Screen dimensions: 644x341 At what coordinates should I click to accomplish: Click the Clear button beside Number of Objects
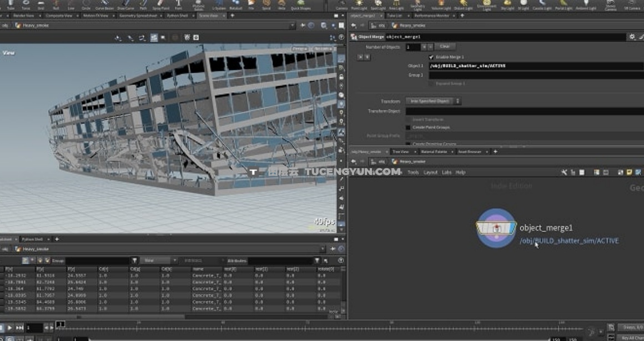pyautogui.click(x=445, y=47)
